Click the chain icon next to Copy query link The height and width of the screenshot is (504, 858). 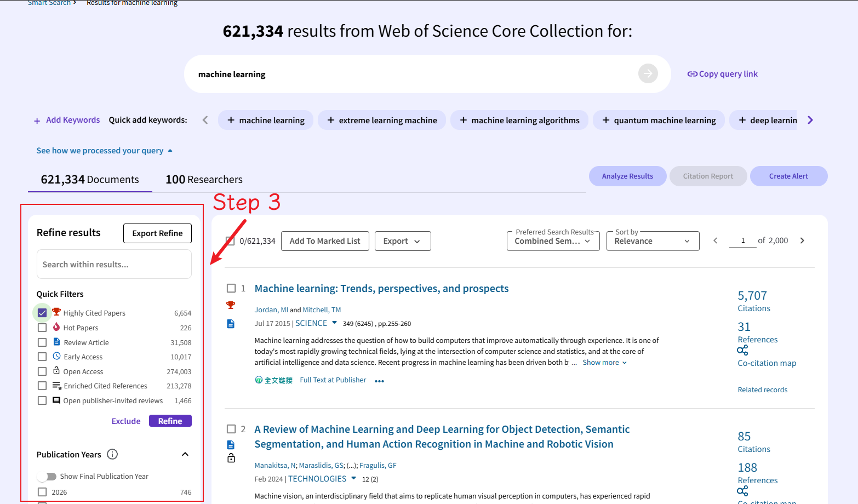pos(691,73)
